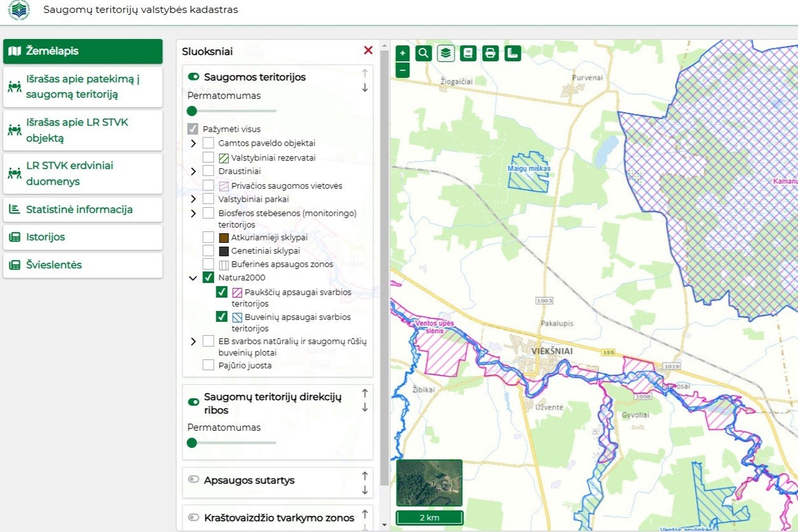The image size is (798, 532).
Task: Check the Valstybiniai rezervatai checkbox
Action: pyautogui.click(x=208, y=157)
